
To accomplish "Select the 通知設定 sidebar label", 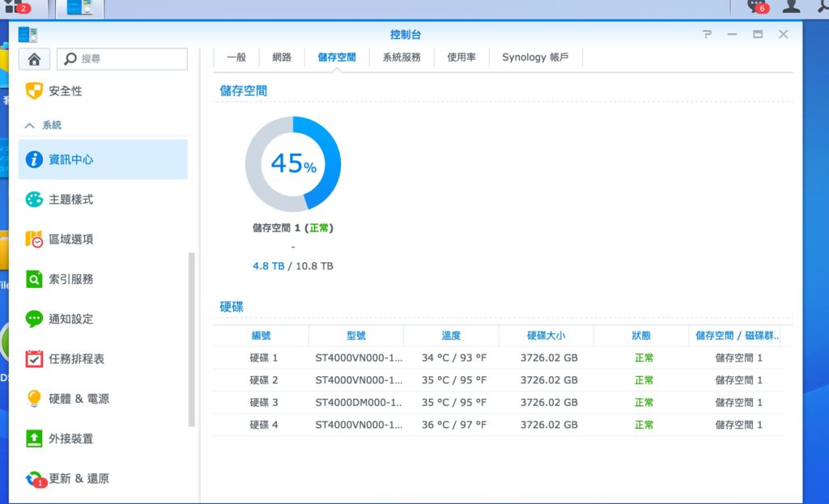I will coord(71,319).
